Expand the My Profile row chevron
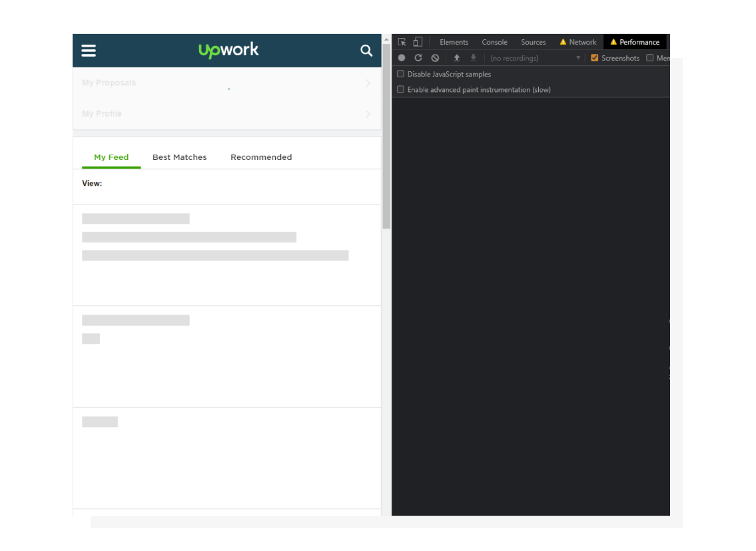The image size is (756, 551). [x=368, y=114]
